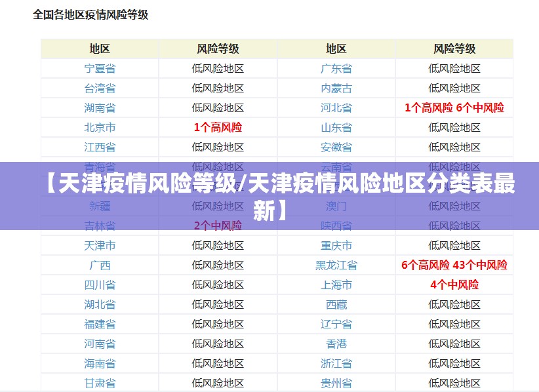Click the 西藏 region link
Image resolution: width=539 pixels, height=392 pixels.
[336, 304]
